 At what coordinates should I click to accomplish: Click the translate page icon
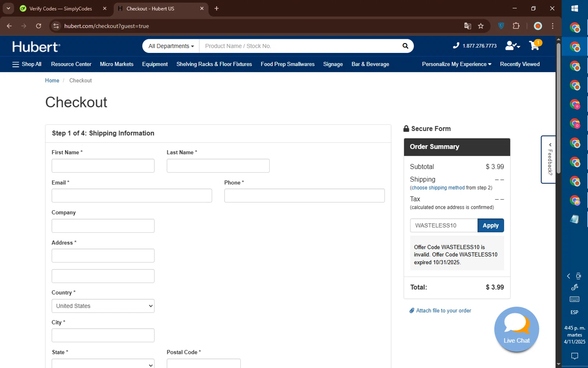[467, 26]
